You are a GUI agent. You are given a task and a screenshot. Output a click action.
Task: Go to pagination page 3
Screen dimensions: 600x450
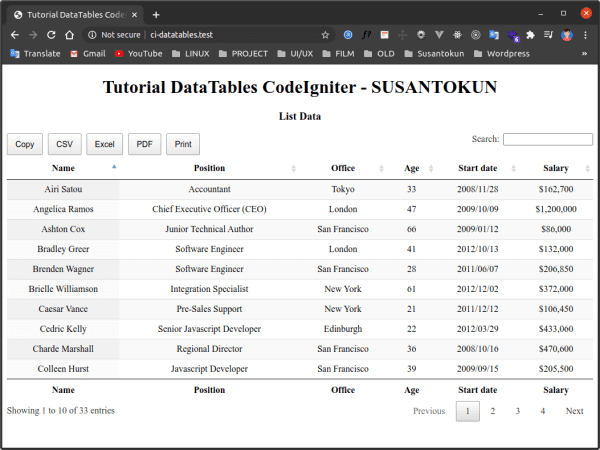(x=517, y=411)
